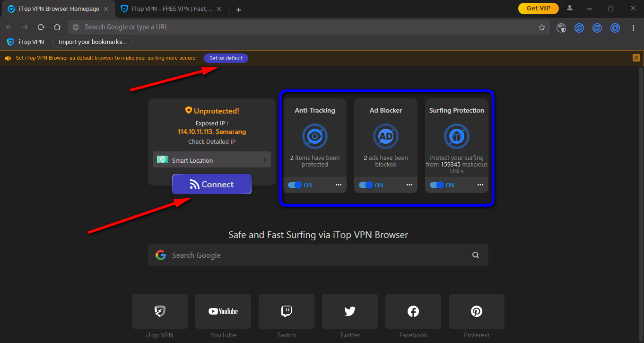The image size is (644, 343).
Task: Open Ad Blocker more options menu
Action: pyautogui.click(x=409, y=185)
